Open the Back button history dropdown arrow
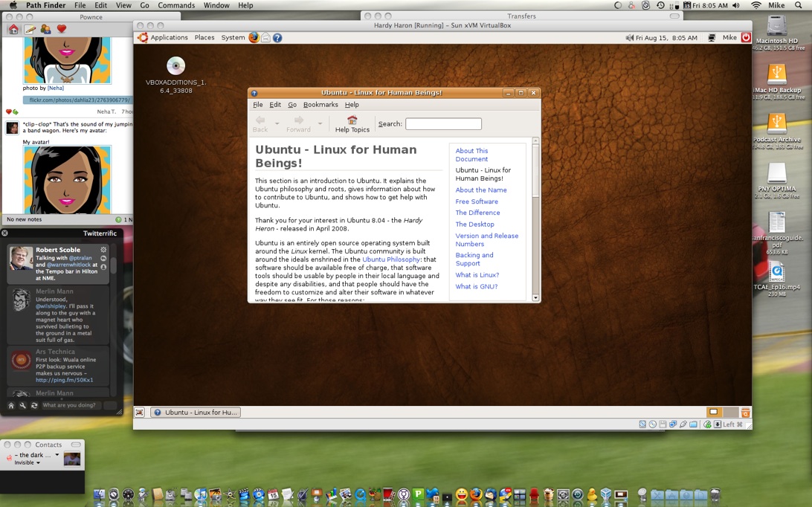The width and height of the screenshot is (812, 507). pyautogui.click(x=277, y=123)
